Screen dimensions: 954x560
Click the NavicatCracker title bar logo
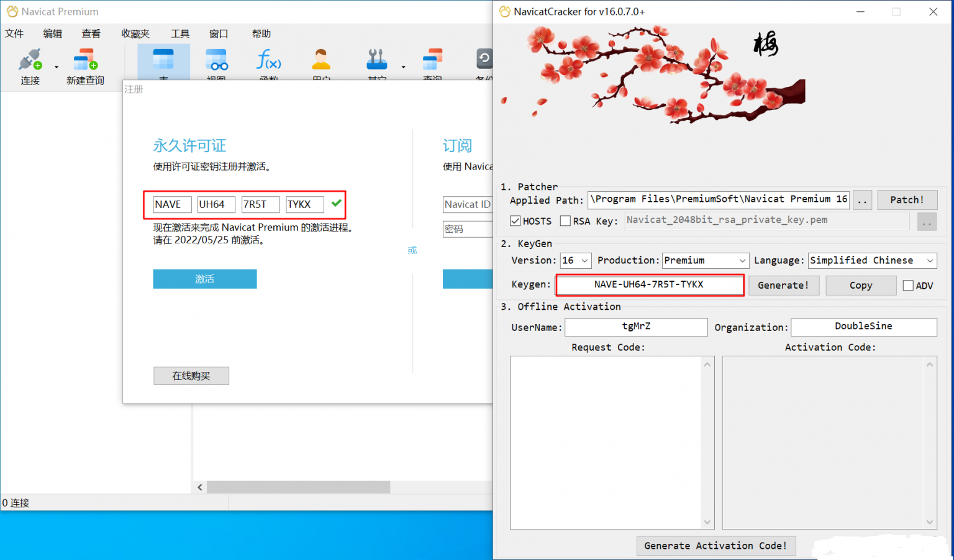505,11
